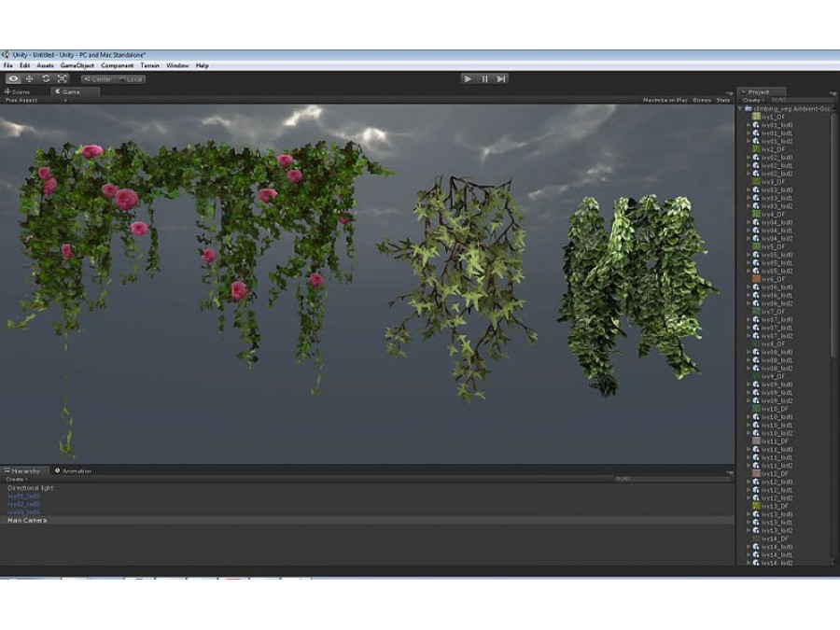Click the ivy10_DF texture icon

click(x=756, y=409)
